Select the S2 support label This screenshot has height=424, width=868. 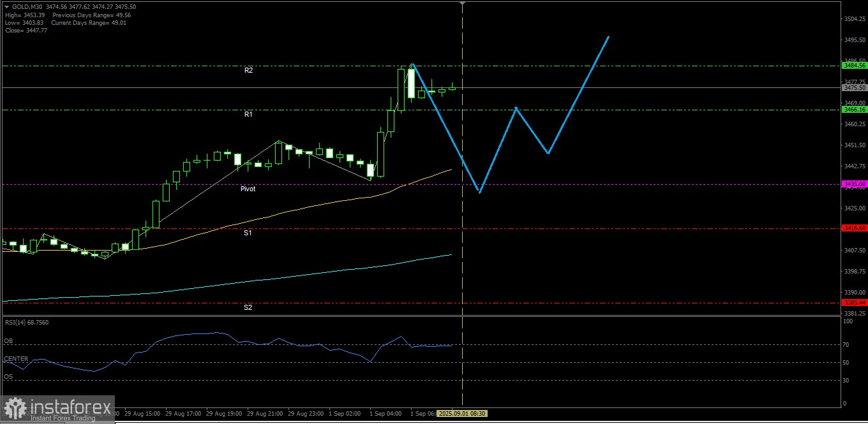click(x=248, y=307)
